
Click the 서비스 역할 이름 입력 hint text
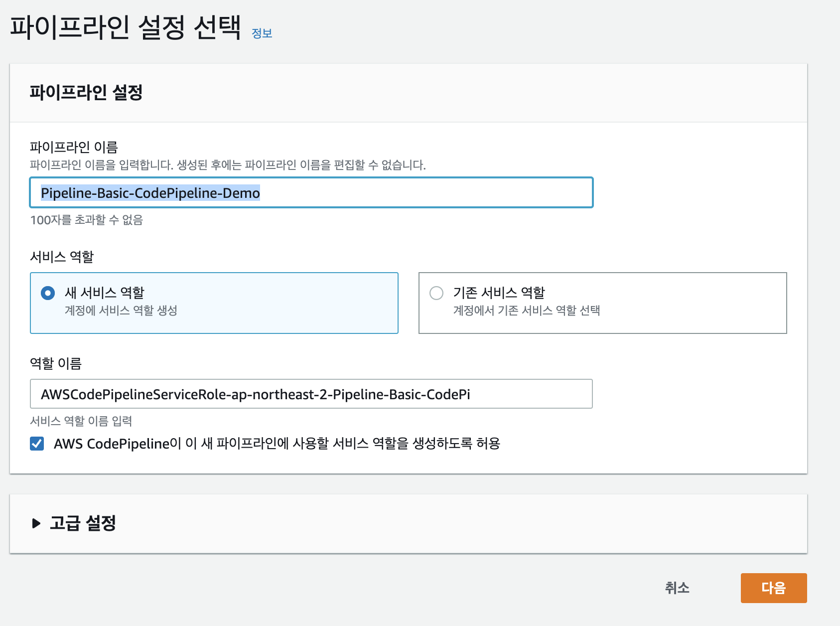81,421
